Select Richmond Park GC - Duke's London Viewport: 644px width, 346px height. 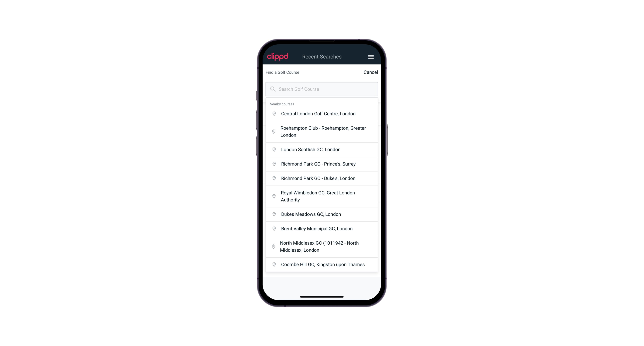[322, 178]
